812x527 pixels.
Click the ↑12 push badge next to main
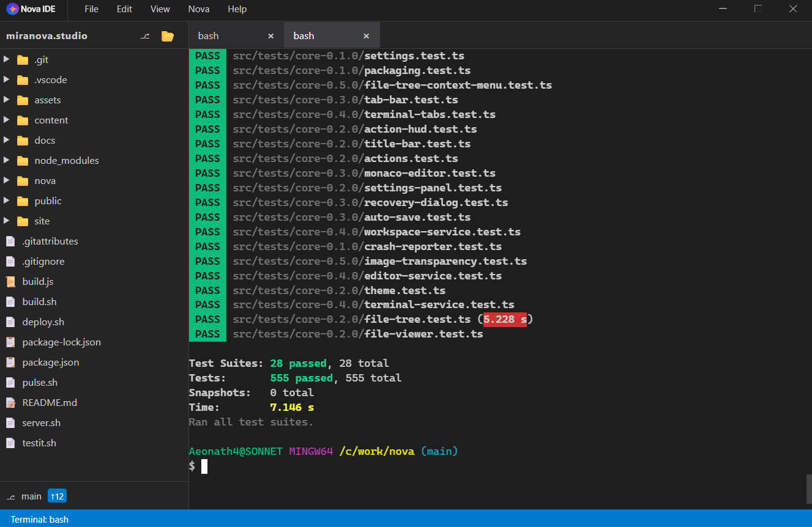pos(56,496)
